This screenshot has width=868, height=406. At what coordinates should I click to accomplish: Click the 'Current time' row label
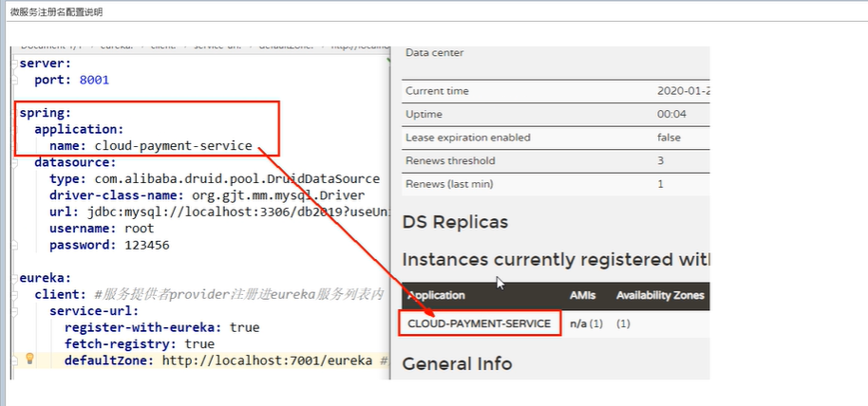[437, 91]
